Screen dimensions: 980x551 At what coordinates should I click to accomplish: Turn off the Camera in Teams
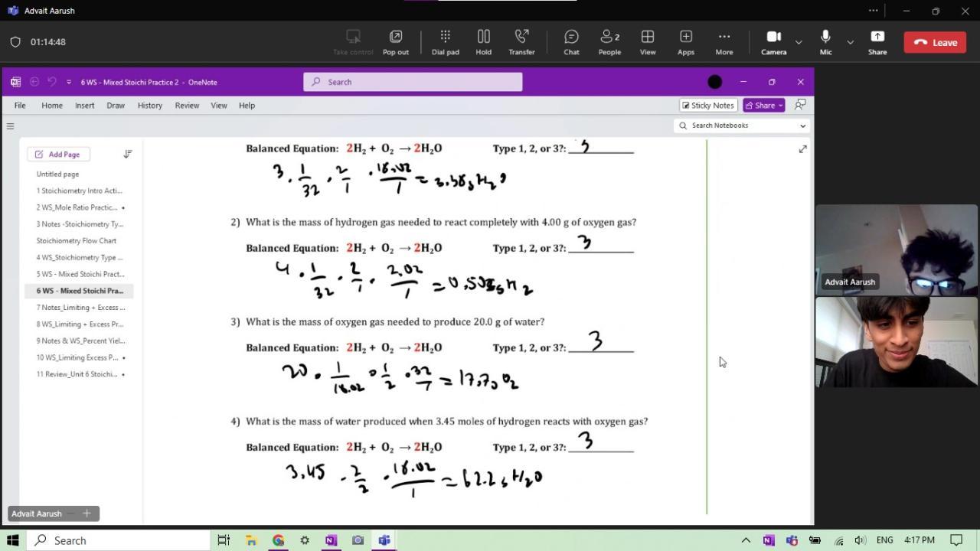[x=773, y=42]
